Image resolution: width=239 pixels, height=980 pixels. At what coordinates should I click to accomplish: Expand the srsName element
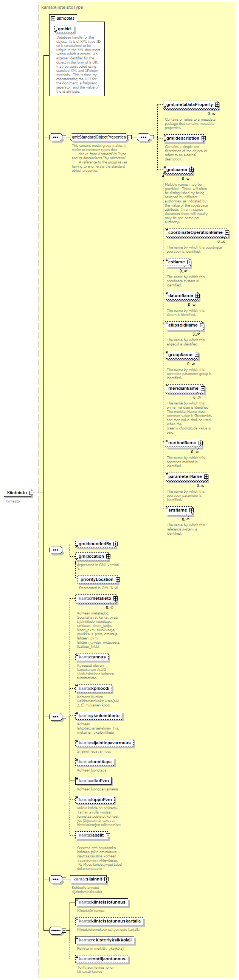point(191,510)
